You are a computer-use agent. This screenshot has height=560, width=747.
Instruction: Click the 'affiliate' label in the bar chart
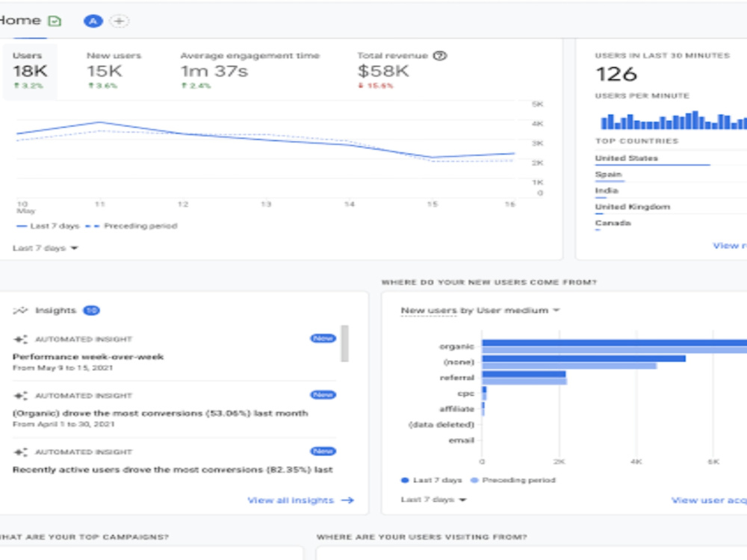point(456,409)
